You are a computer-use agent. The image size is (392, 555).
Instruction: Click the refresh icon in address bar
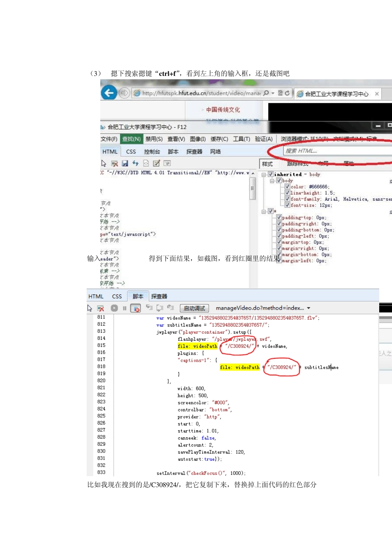[x=287, y=93]
